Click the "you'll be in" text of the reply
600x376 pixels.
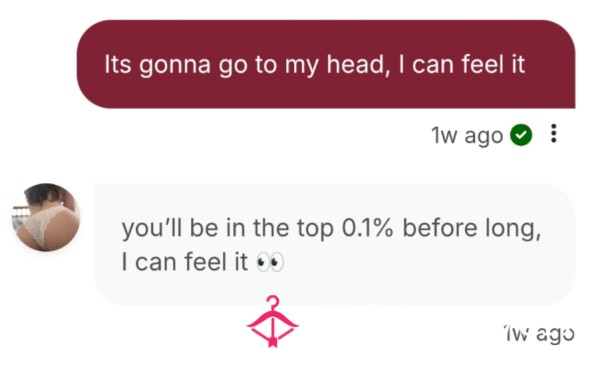pyautogui.click(x=184, y=228)
